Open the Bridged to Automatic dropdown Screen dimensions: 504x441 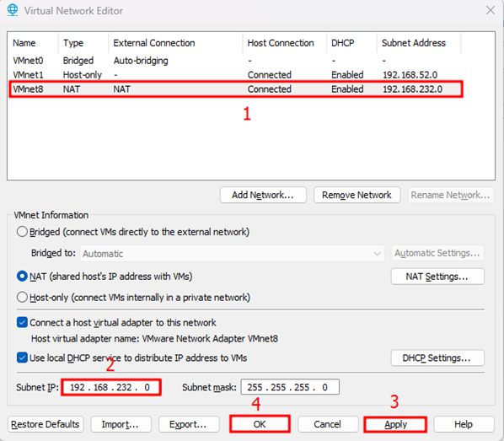tap(232, 254)
